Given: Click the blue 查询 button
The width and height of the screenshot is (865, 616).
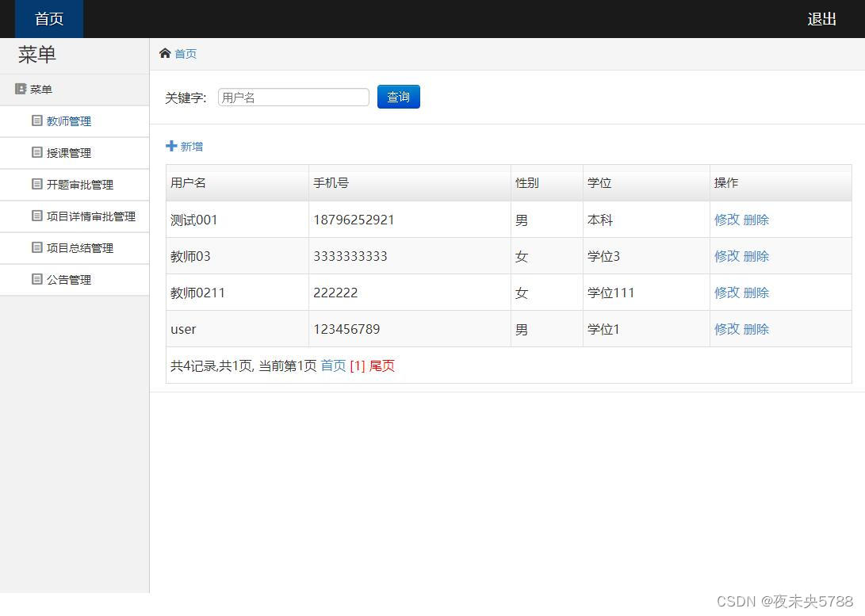Looking at the screenshot, I should coord(398,97).
